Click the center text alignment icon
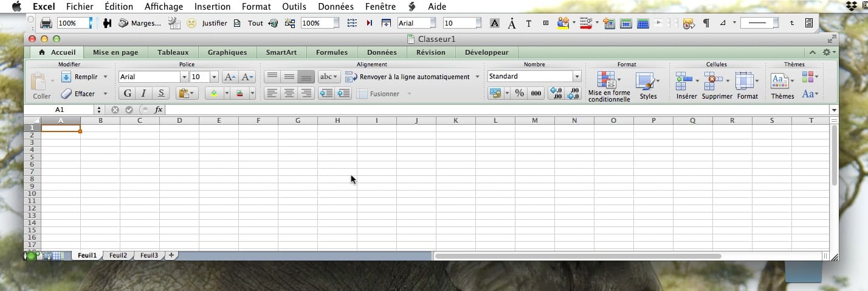868x291 pixels. 289,93
